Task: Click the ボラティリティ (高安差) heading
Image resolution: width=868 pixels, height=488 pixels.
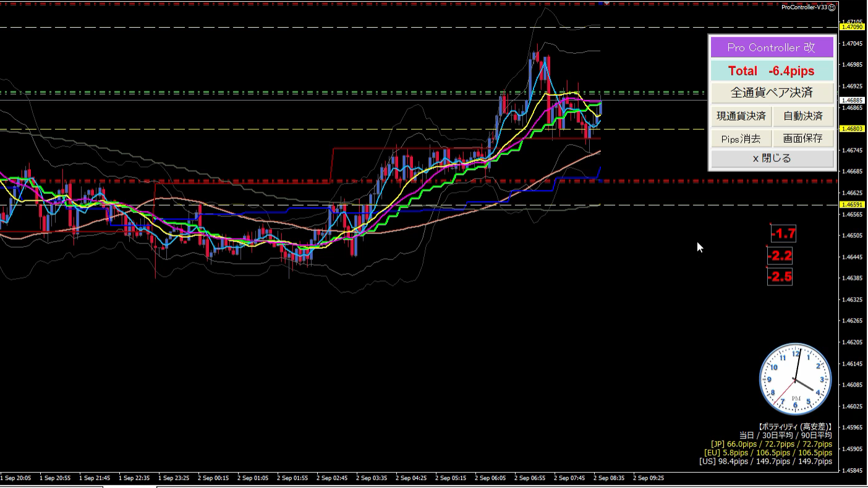Action: coord(794,427)
